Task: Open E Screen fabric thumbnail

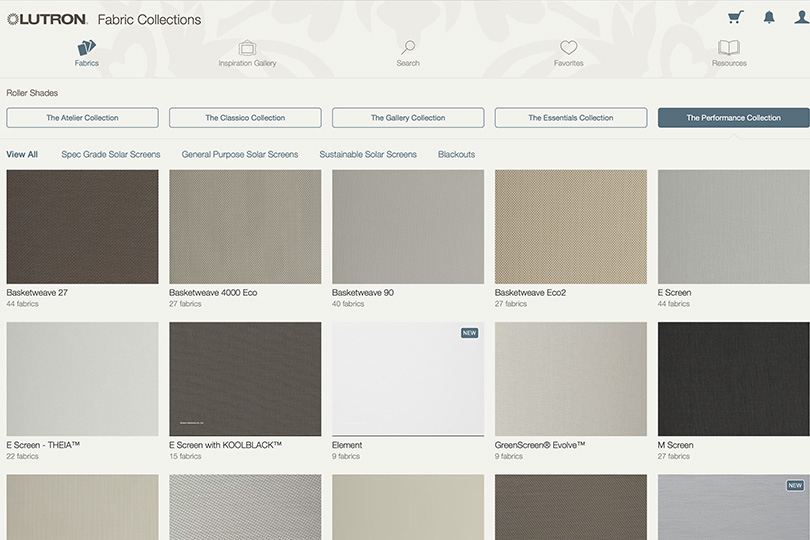Action: click(x=734, y=227)
